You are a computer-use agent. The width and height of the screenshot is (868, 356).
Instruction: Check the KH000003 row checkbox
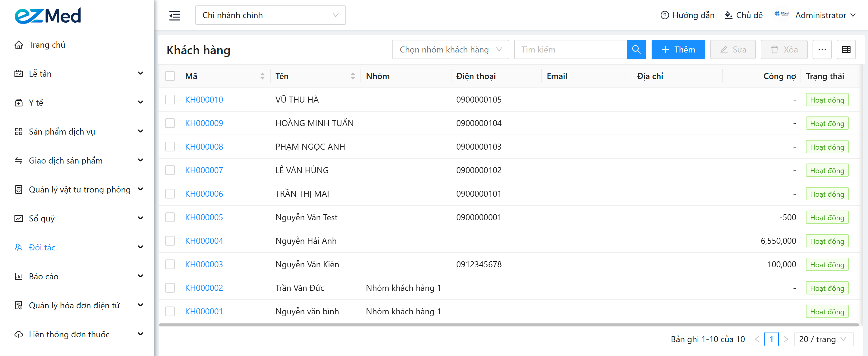point(170,265)
